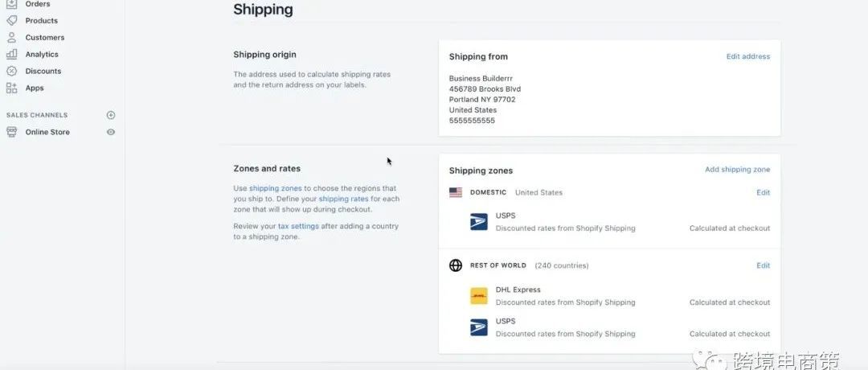Click the Online Store storefront icon

[x=11, y=132]
